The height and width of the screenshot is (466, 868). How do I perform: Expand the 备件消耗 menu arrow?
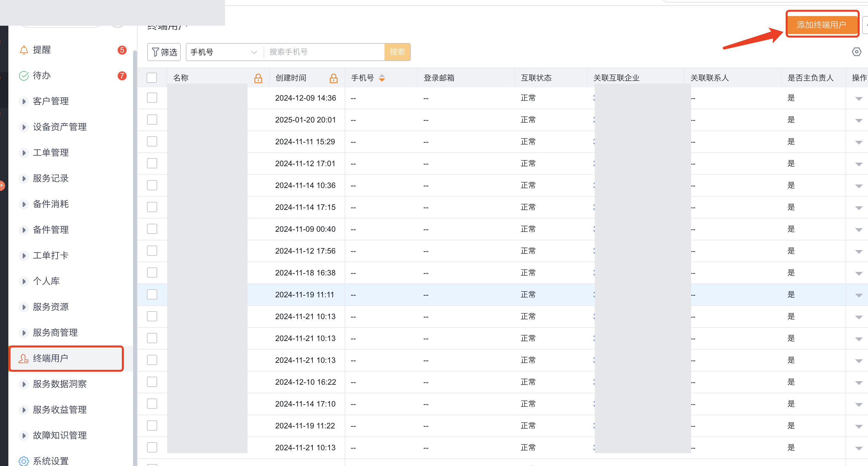(x=23, y=204)
